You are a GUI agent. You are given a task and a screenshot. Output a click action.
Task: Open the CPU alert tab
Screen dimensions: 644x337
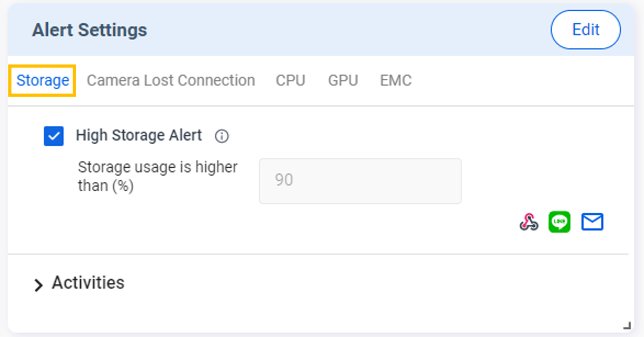[290, 80]
